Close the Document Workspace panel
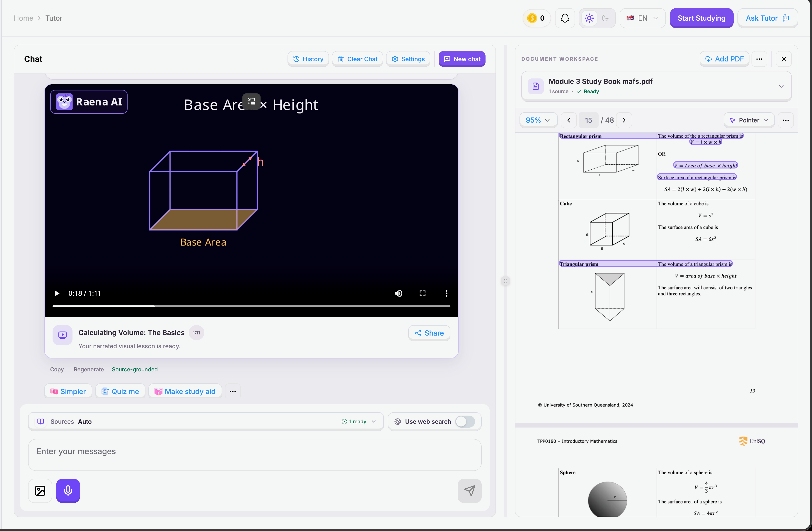This screenshot has width=812, height=531. pos(784,59)
